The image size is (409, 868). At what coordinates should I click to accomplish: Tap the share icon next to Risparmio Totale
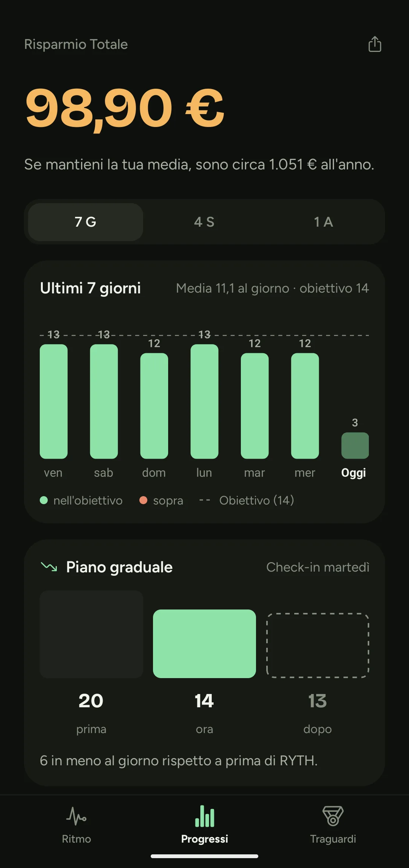click(375, 44)
